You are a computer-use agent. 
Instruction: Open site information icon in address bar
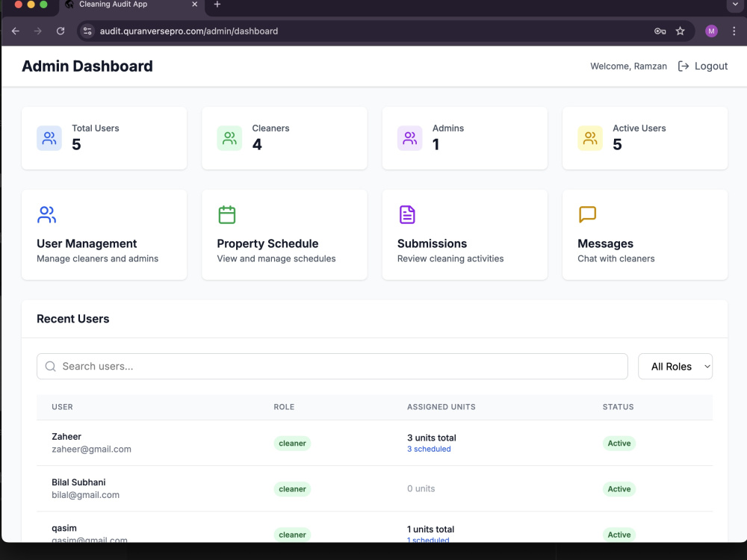[x=87, y=31]
